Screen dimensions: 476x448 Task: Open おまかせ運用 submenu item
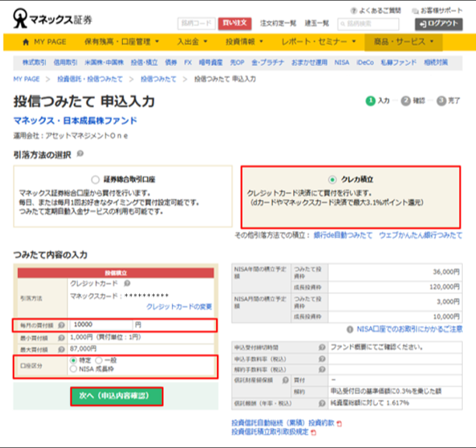click(x=309, y=62)
